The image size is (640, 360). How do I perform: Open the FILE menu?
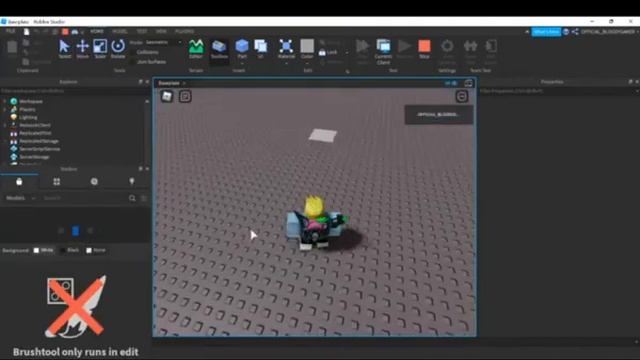click(x=11, y=31)
